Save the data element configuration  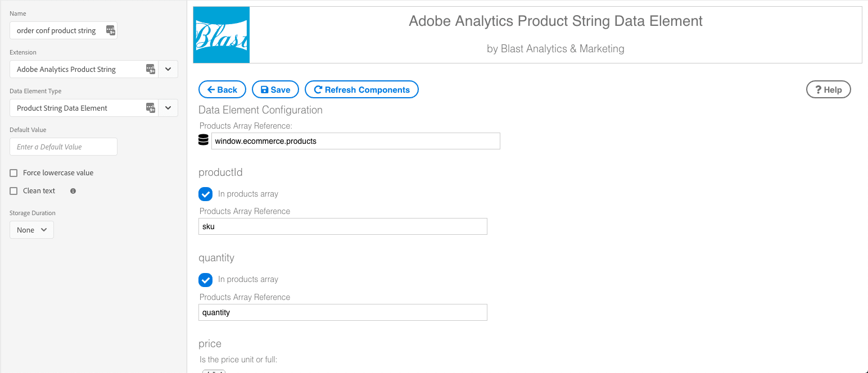(275, 90)
